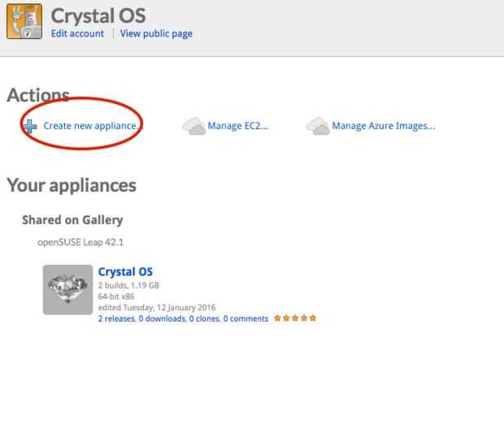The width and height of the screenshot is (504, 424).
Task: Open the 0 comments link
Action: point(245,318)
